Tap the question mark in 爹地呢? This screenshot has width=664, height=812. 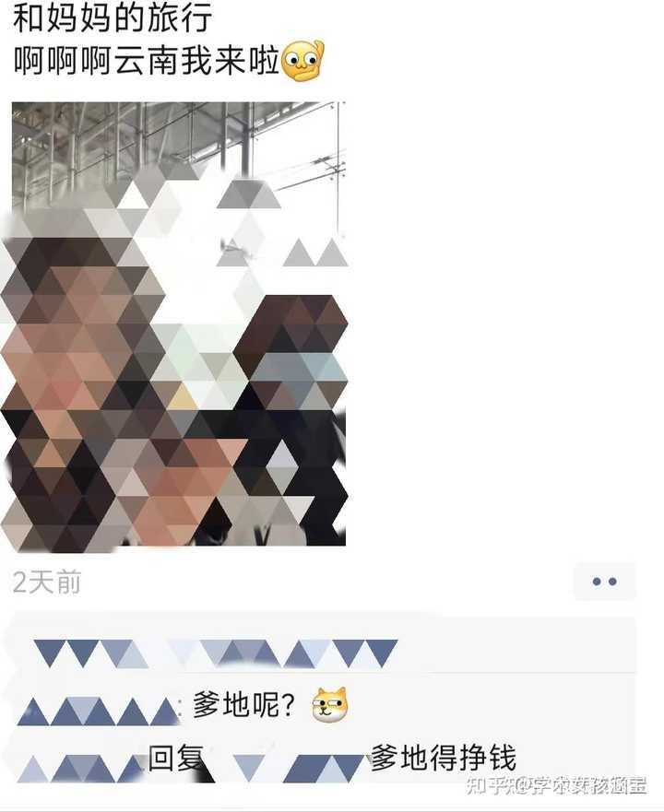pos(289,705)
